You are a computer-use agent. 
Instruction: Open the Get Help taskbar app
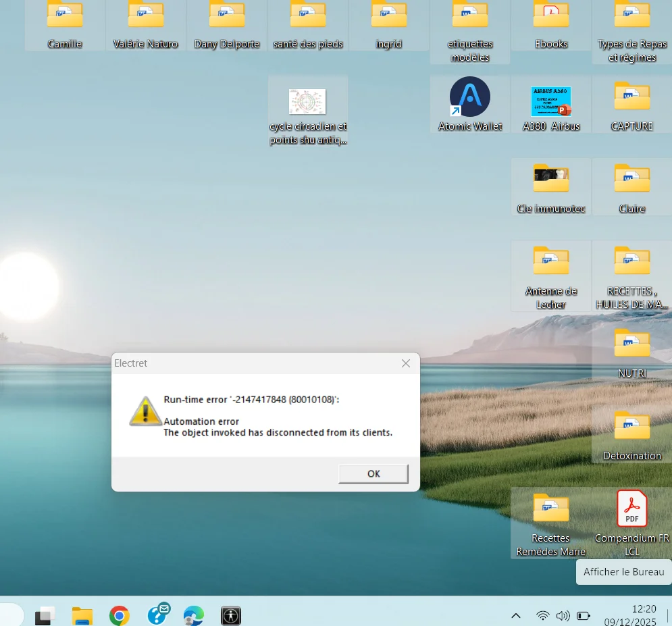[x=157, y=615]
